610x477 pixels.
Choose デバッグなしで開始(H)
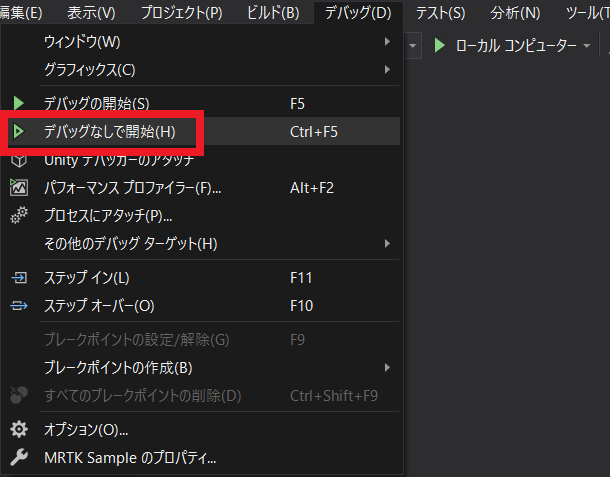202,132
